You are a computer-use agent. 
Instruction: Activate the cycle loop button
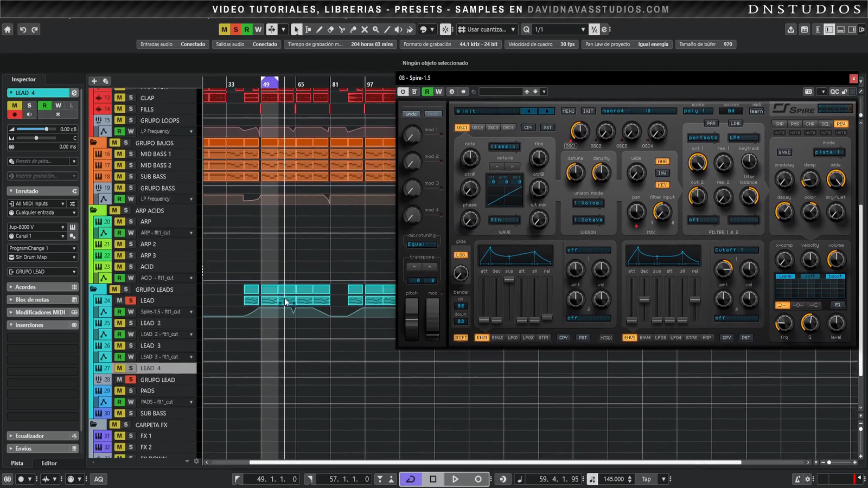pos(411,479)
